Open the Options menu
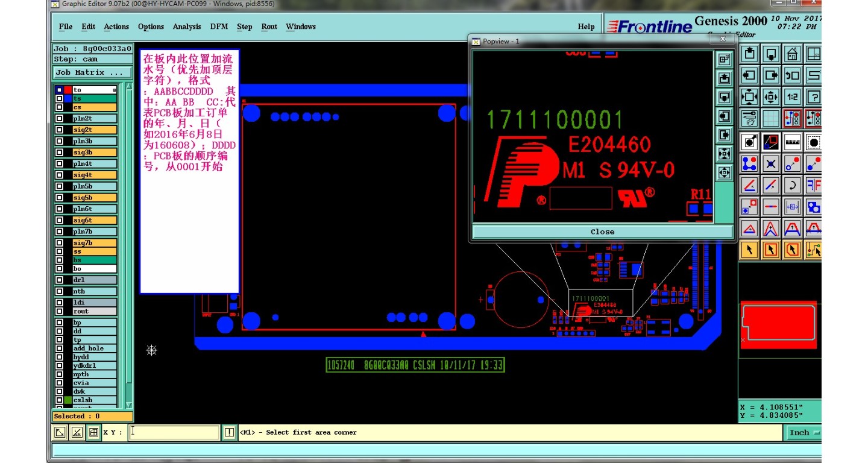Screen dimensions: 868x463 point(151,27)
